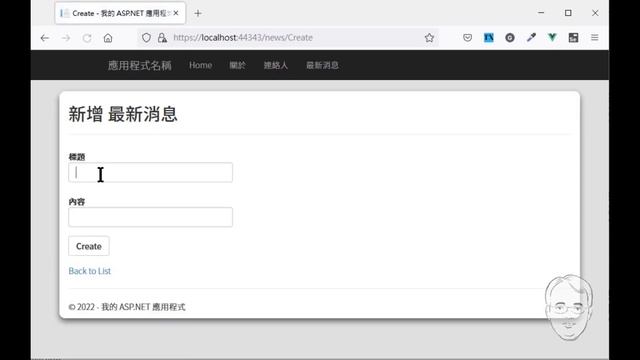Follow the Back to List link
This screenshot has width=640, height=360.
[90, 271]
